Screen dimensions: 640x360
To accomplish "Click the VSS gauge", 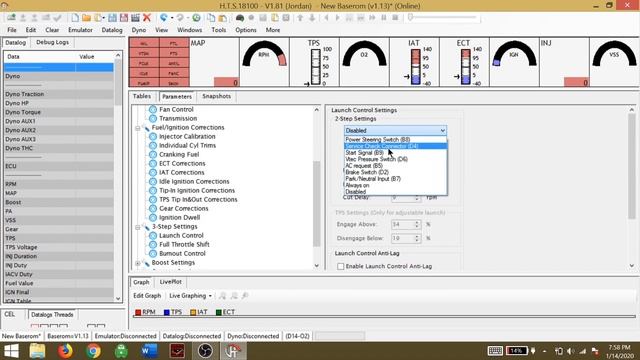I will tap(614, 54).
